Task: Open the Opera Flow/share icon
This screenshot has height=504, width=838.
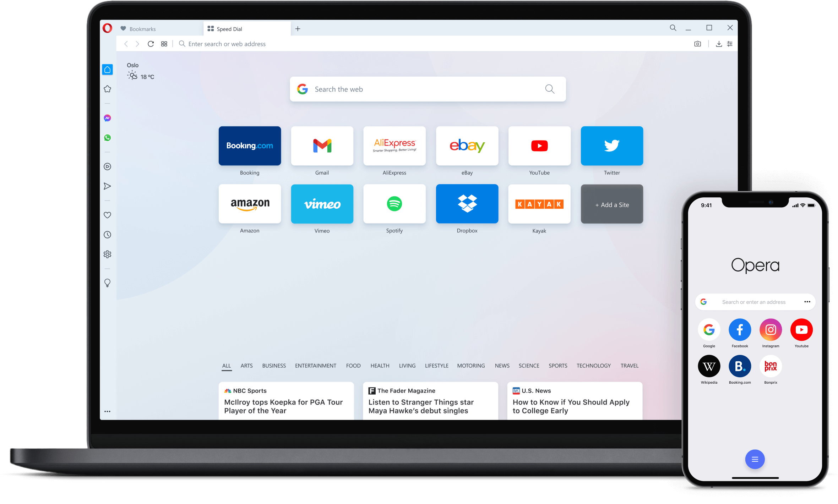Action: pos(108,187)
